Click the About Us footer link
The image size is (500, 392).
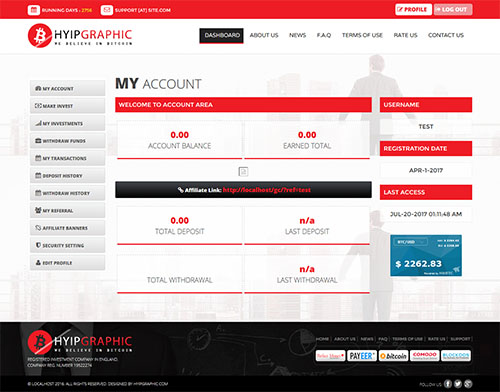[x=345, y=339]
